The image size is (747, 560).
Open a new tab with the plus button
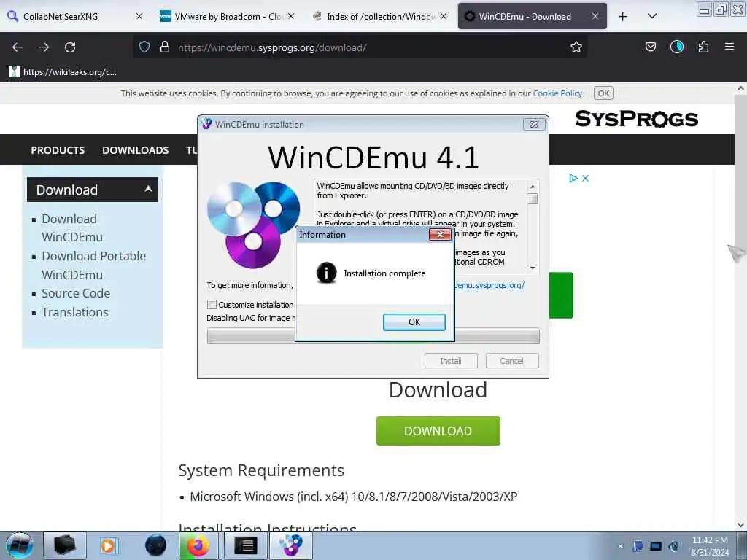click(623, 16)
